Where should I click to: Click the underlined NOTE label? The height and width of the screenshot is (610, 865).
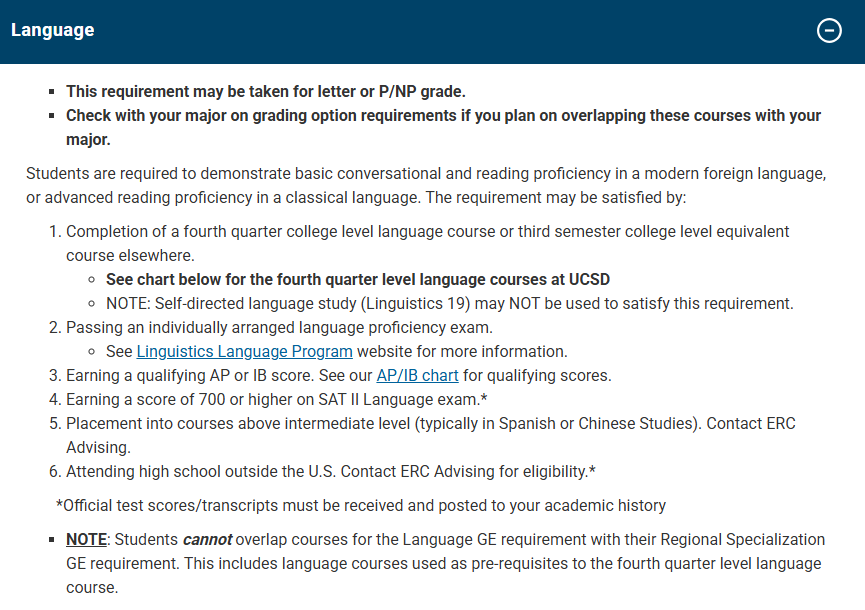pyautogui.click(x=86, y=539)
